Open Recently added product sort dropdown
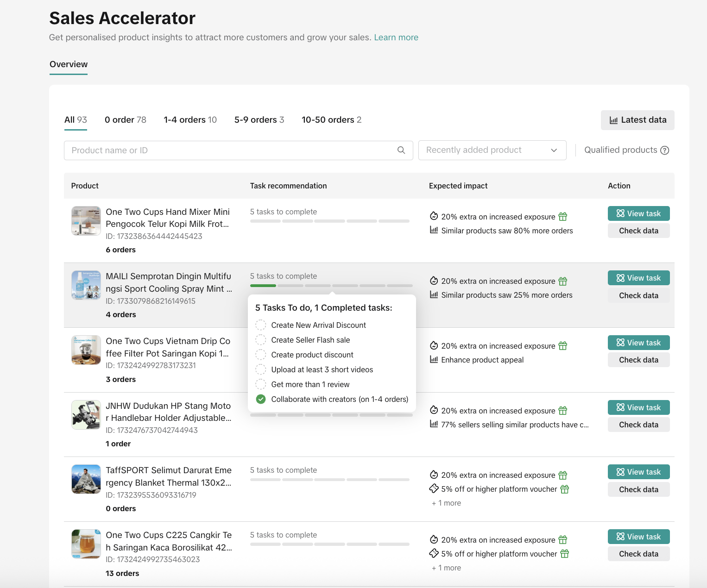This screenshot has height=588, width=707. click(x=492, y=150)
